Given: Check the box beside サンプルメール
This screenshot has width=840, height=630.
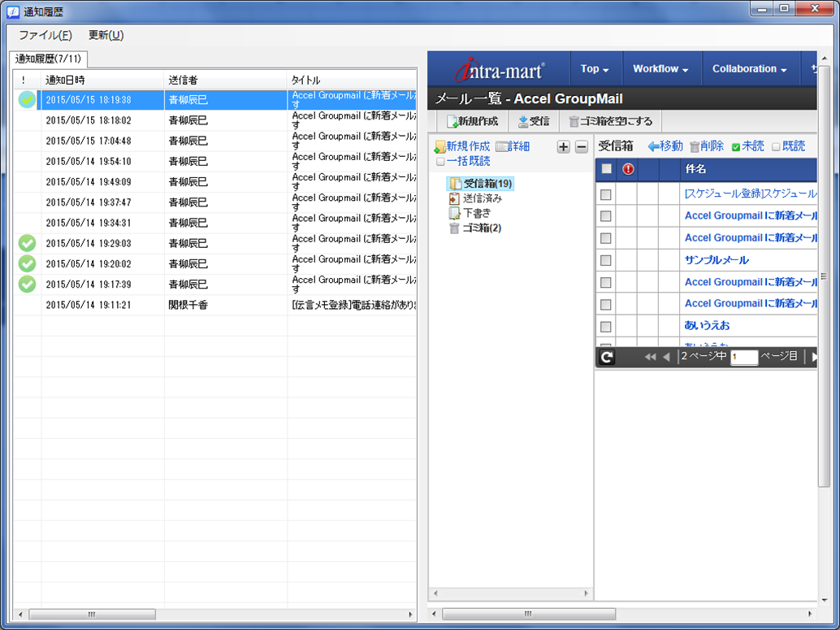Looking at the screenshot, I should pyautogui.click(x=606, y=260).
